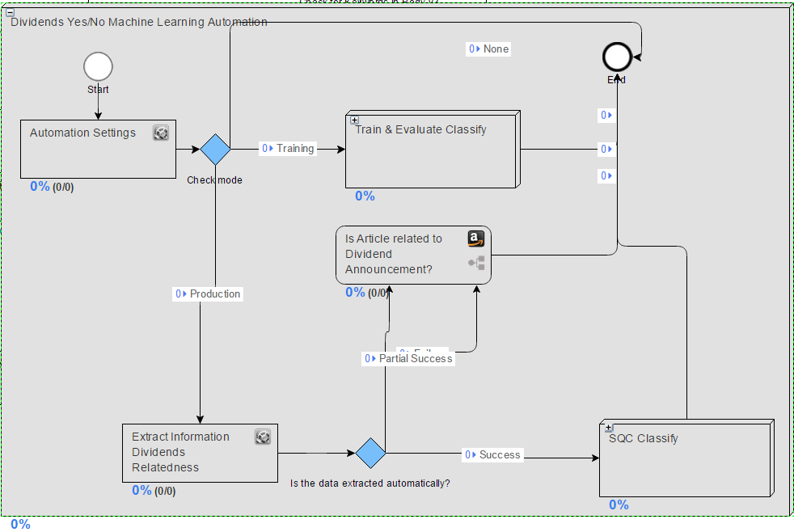The height and width of the screenshot is (532, 794).
Task: Click 0% progress under Train & Evaluate Classify
Action: point(365,196)
